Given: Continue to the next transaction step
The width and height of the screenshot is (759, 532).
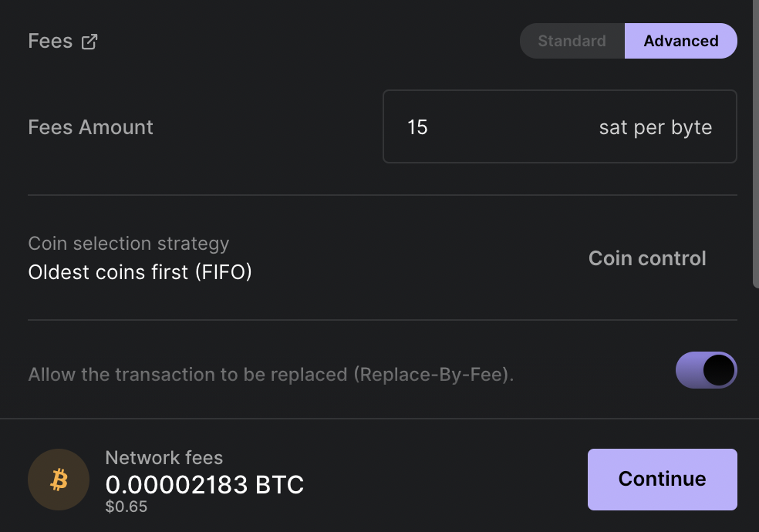Looking at the screenshot, I should [x=662, y=480].
